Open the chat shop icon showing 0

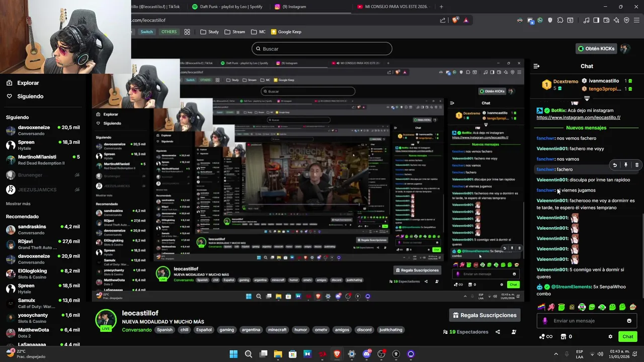[566, 337]
